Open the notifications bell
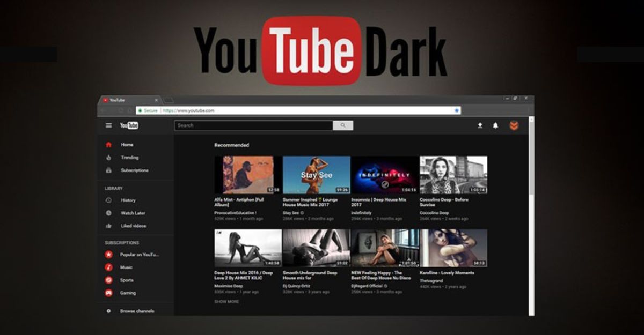Viewport: 644px width, 335px height. (x=495, y=125)
